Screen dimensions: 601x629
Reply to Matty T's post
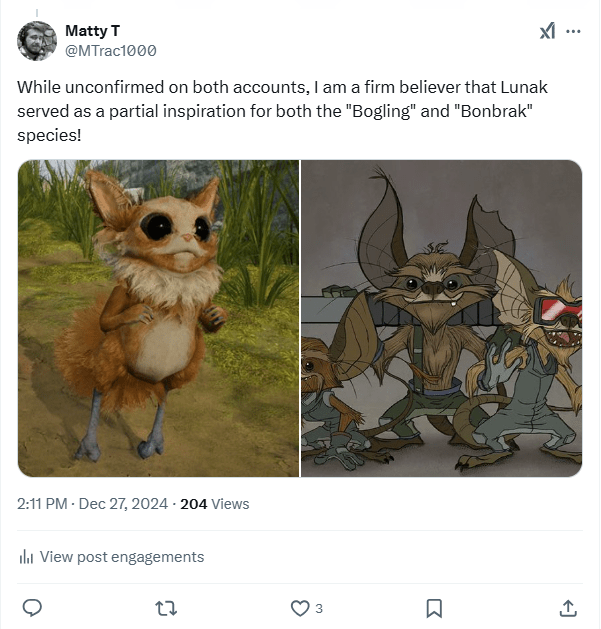coord(32,607)
